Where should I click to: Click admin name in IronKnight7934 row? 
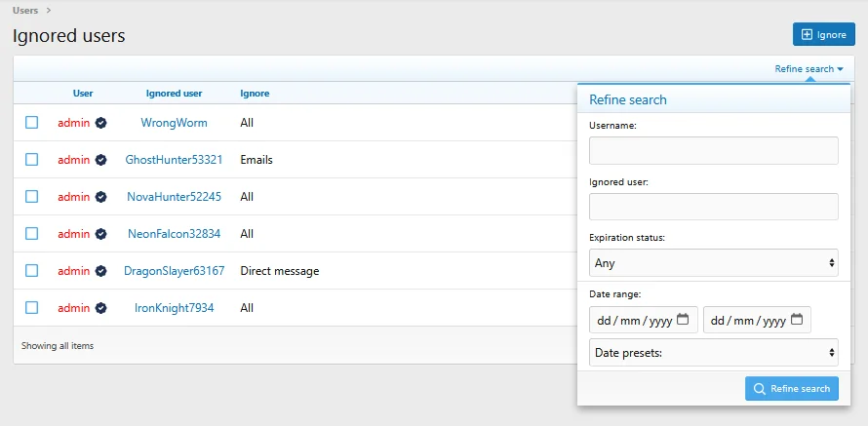[73, 308]
